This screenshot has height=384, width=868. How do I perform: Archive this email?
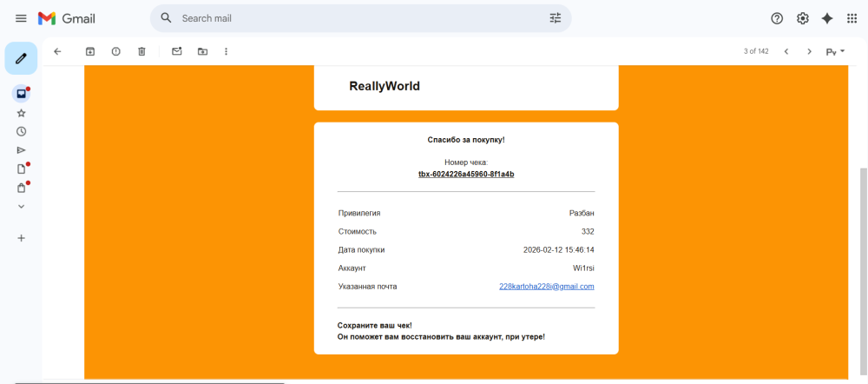tap(89, 51)
